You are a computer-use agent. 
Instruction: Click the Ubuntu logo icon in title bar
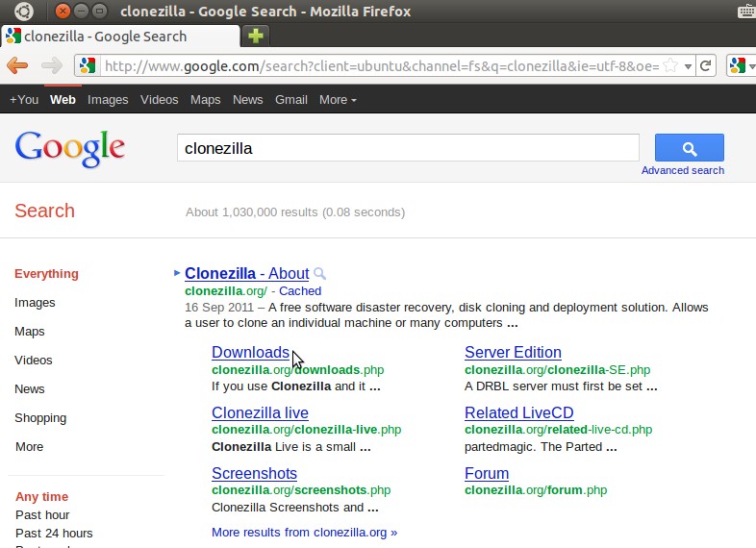[x=24, y=11]
